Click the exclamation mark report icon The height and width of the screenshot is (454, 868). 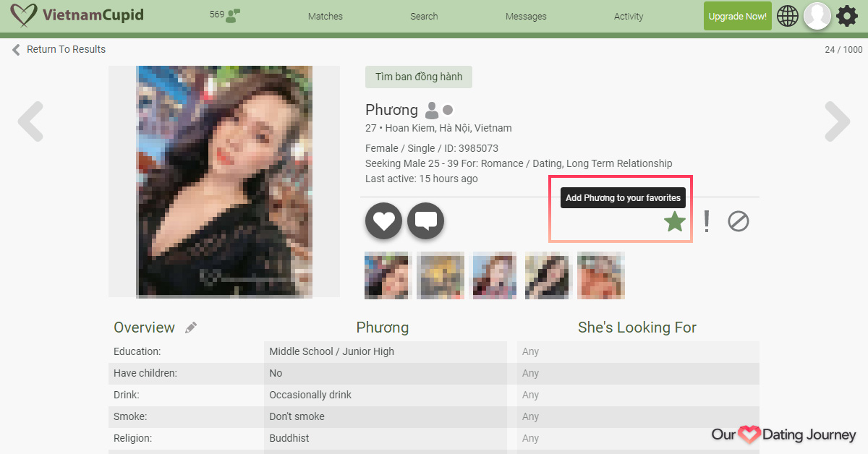(707, 221)
